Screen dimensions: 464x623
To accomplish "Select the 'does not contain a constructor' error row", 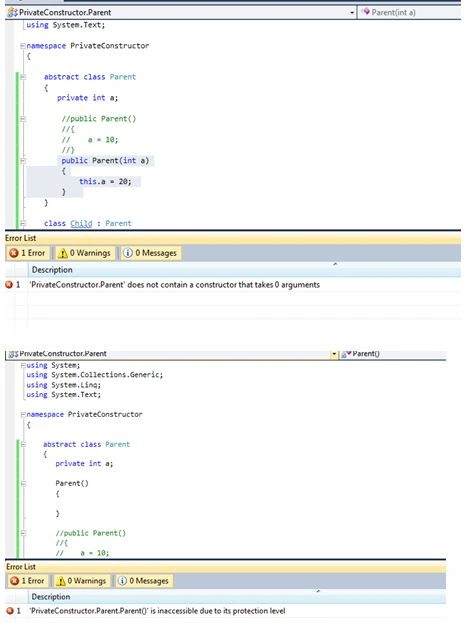I will click(x=233, y=285).
